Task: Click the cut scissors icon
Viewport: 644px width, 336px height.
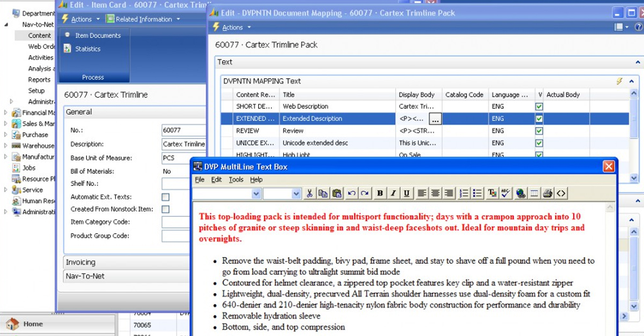Action: tap(310, 193)
